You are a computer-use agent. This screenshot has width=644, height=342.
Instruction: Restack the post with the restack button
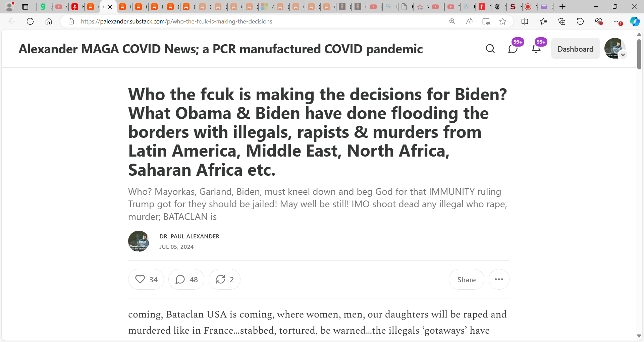click(224, 279)
